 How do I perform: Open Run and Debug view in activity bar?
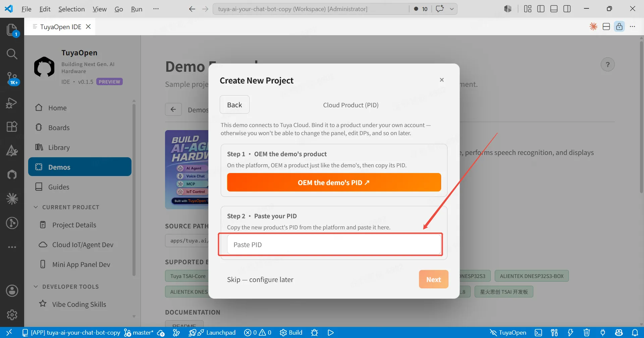coord(12,103)
